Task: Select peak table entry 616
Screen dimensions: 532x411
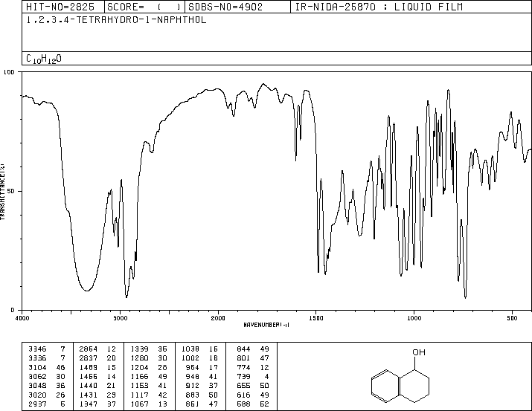Action: click(x=243, y=395)
